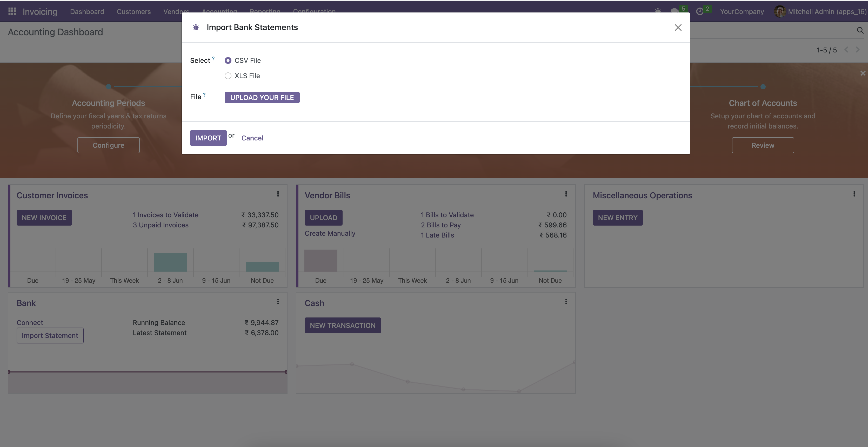Screen dimensions: 868x447
Task: Open the Vendor Bills three-dot menu
Action: click(566, 194)
